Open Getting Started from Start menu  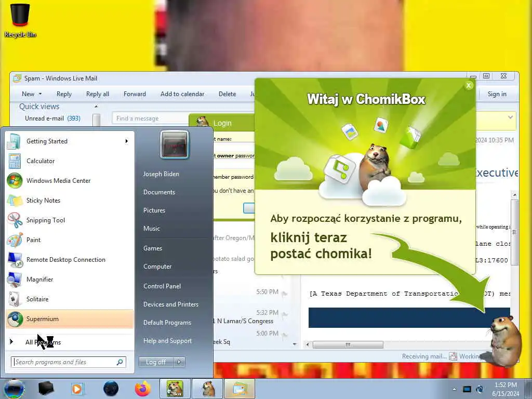point(70,141)
